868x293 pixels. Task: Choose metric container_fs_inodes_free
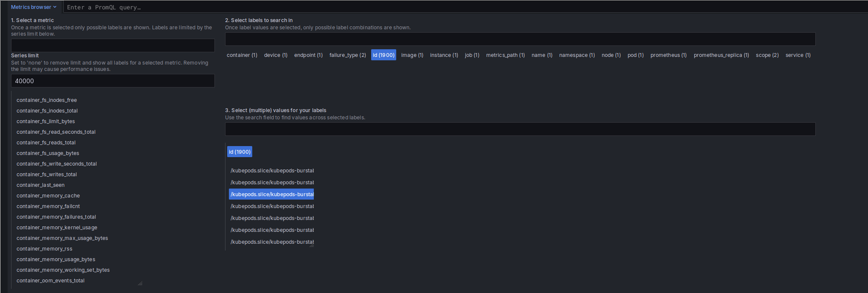point(47,100)
